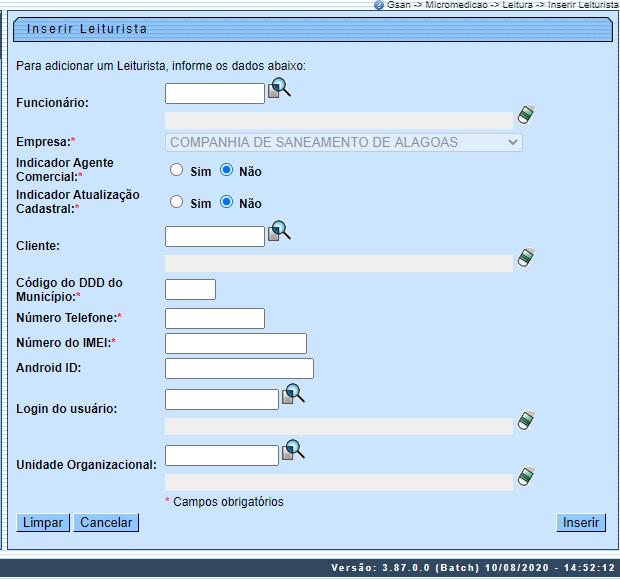Select Não for Indicador Agente Comercial
620x579 pixels.
point(227,170)
